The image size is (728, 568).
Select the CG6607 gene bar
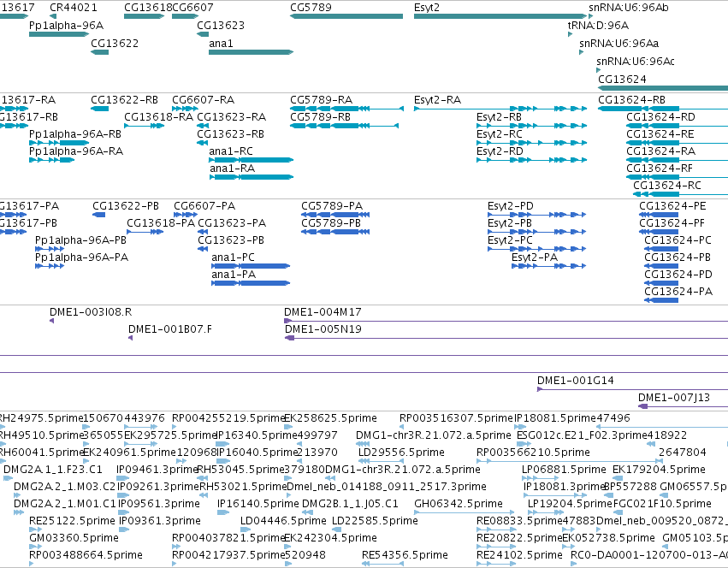[x=186, y=16]
